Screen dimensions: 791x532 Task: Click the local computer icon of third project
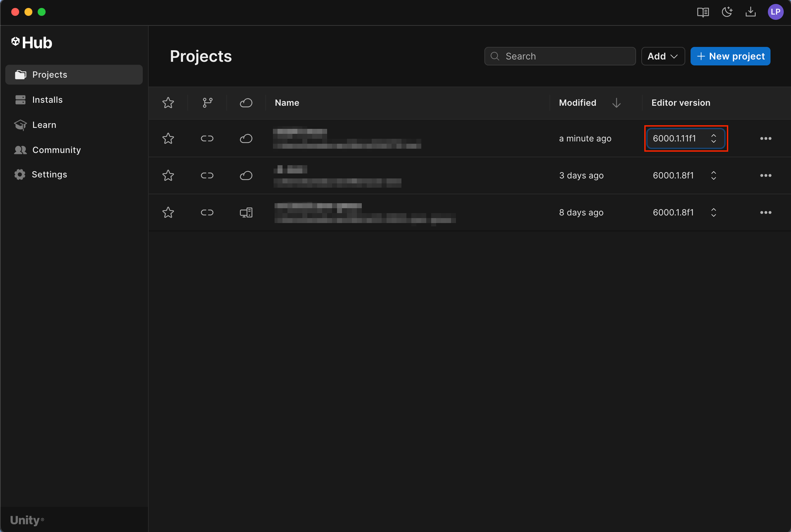(246, 213)
